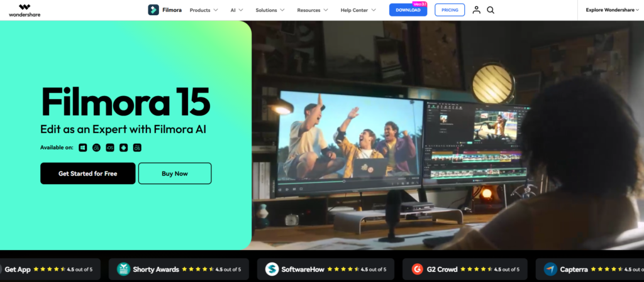Click the search magnifier icon

coord(491,10)
